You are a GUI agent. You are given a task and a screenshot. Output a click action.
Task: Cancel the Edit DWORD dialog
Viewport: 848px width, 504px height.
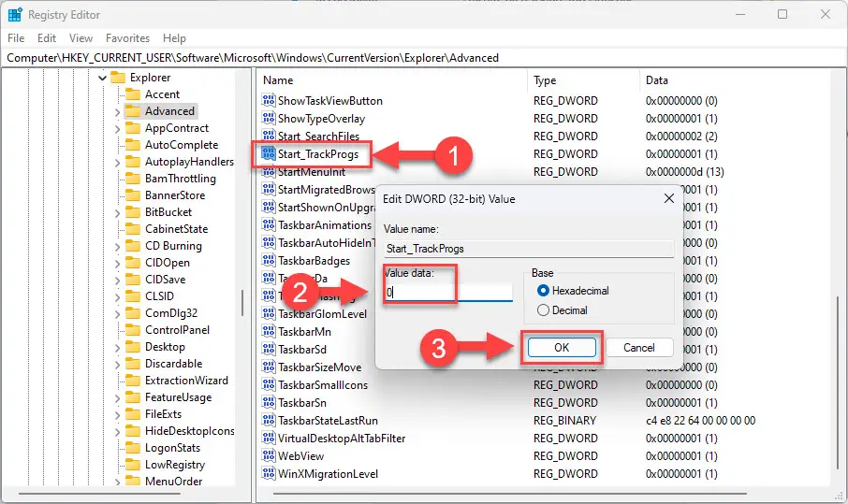tap(639, 347)
